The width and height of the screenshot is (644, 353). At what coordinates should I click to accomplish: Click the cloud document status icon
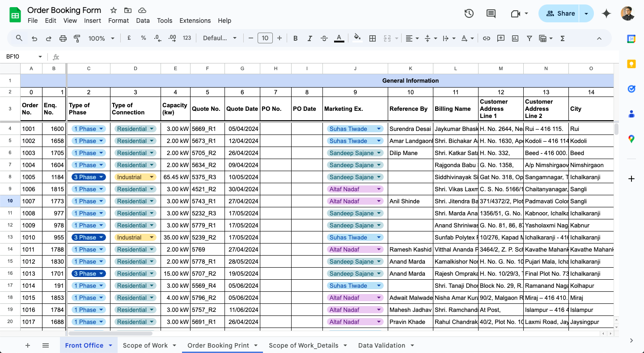(x=142, y=10)
